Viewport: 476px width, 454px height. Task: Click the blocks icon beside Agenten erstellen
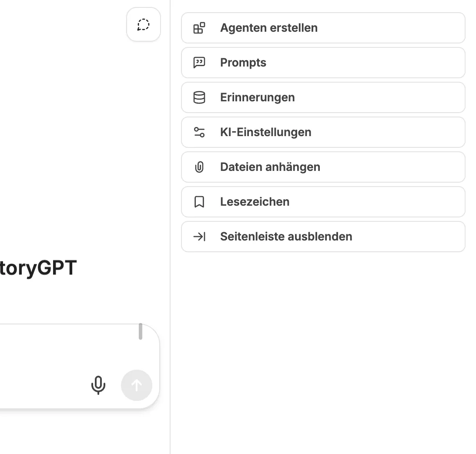click(199, 28)
